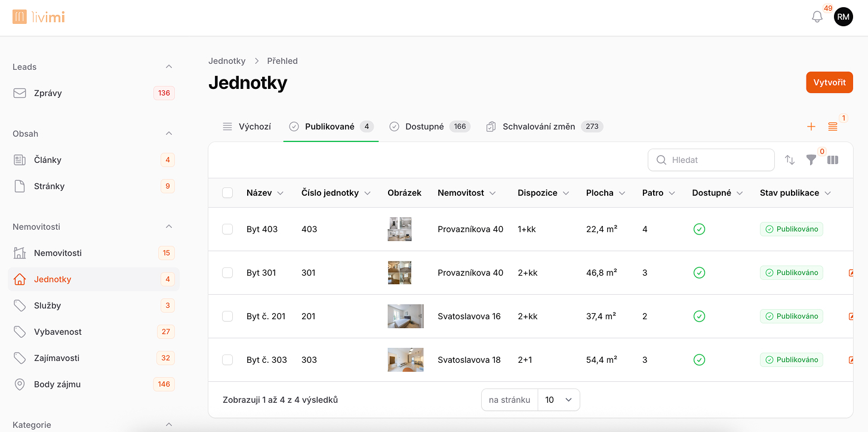Open the Plocha column dropdown
The image size is (868, 432).
622,193
